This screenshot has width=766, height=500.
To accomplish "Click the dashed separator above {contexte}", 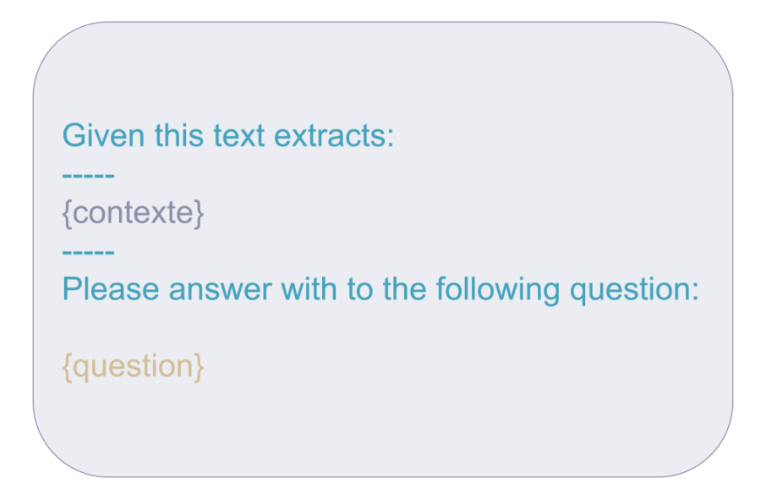I will [88, 175].
